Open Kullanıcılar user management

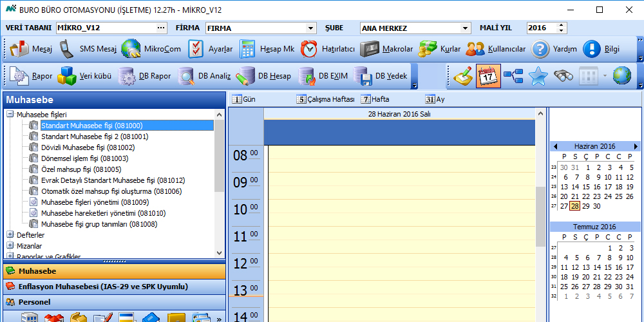[496, 50]
